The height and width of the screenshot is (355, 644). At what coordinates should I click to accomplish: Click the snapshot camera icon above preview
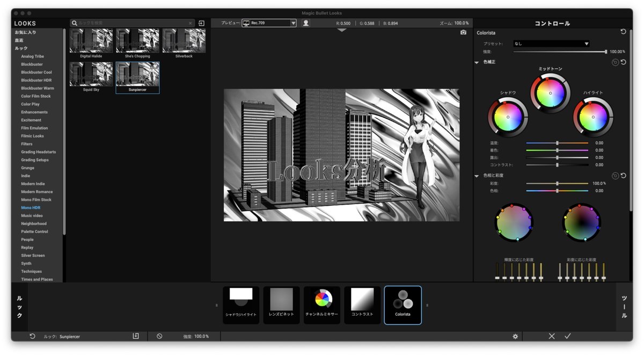tap(463, 32)
